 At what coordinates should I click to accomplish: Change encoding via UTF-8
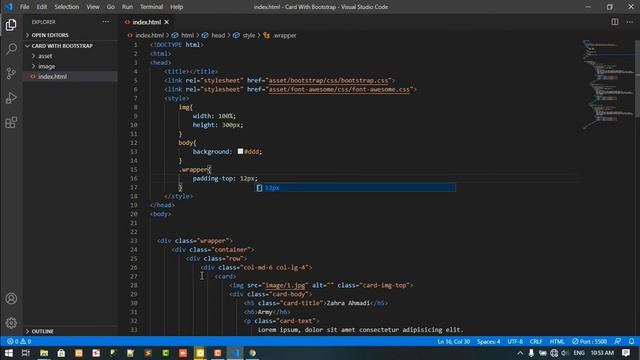pyautogui.click(x=515, y=341)
